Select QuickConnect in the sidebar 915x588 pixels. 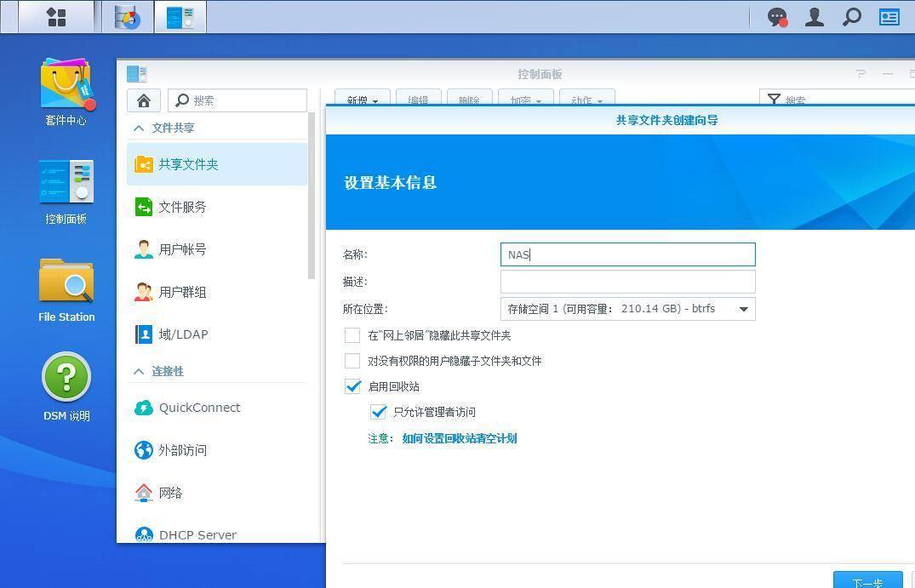tap(199, 408)
